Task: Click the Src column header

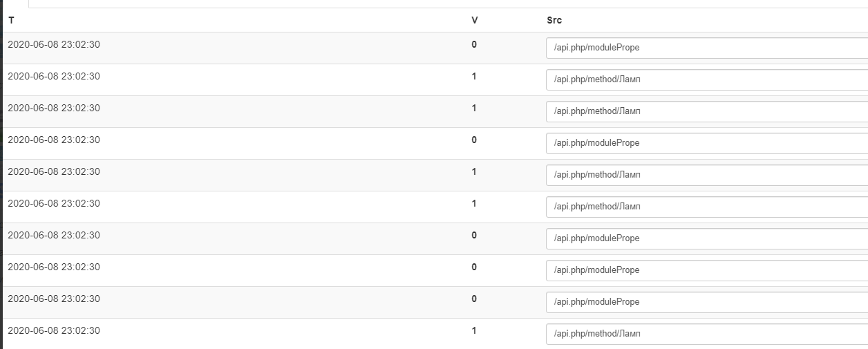Action: pyautogui.click(x=554, y=20)
